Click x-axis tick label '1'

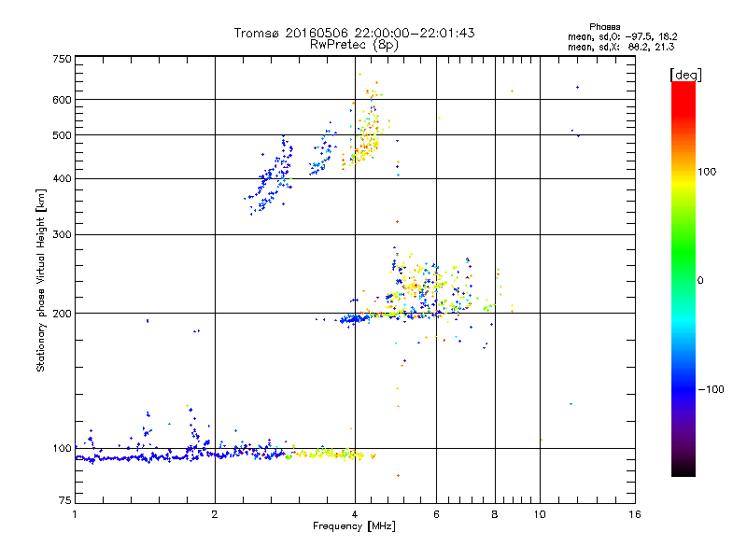pyautogui.click(x=75, y=514)
